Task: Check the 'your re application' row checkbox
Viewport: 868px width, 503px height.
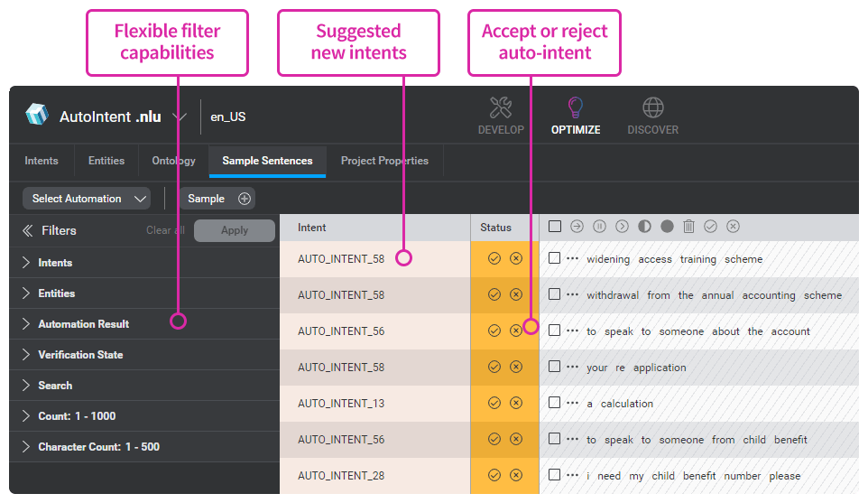Action: [x=554, y=366]
